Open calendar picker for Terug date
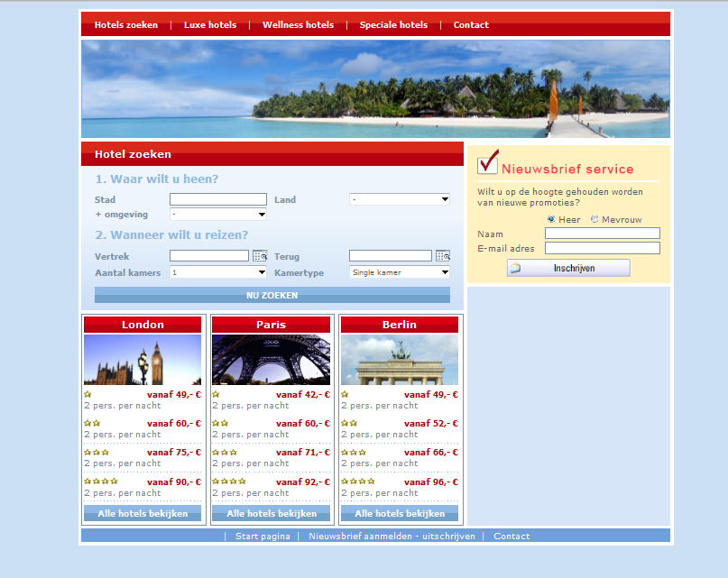728x578 pixels. point(443,256)
